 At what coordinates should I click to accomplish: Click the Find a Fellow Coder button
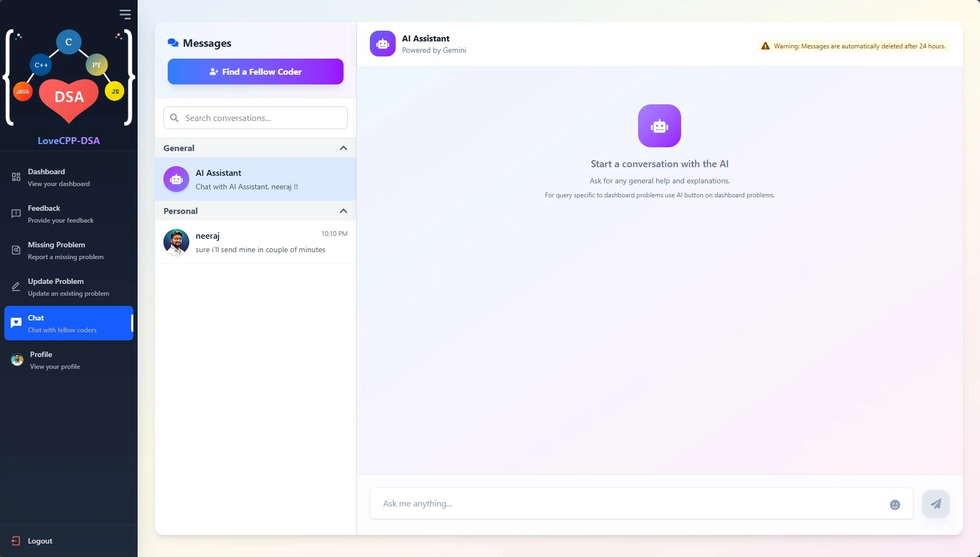tap(255, 72)
